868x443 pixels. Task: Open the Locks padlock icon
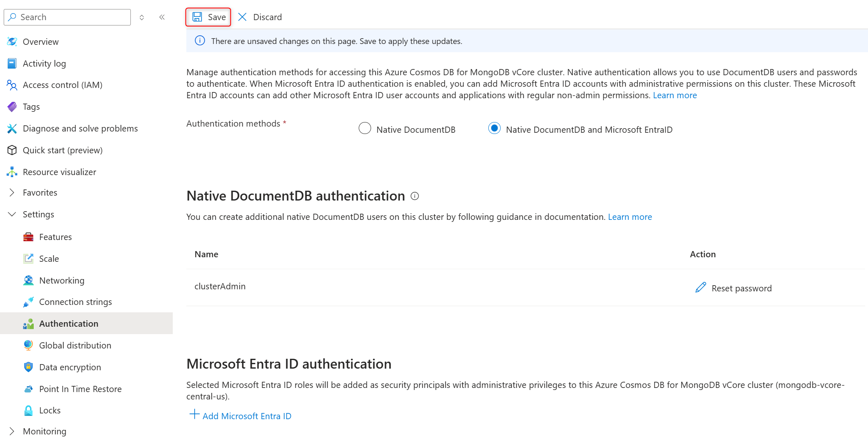pyautogui.click(x=28, y=410)
